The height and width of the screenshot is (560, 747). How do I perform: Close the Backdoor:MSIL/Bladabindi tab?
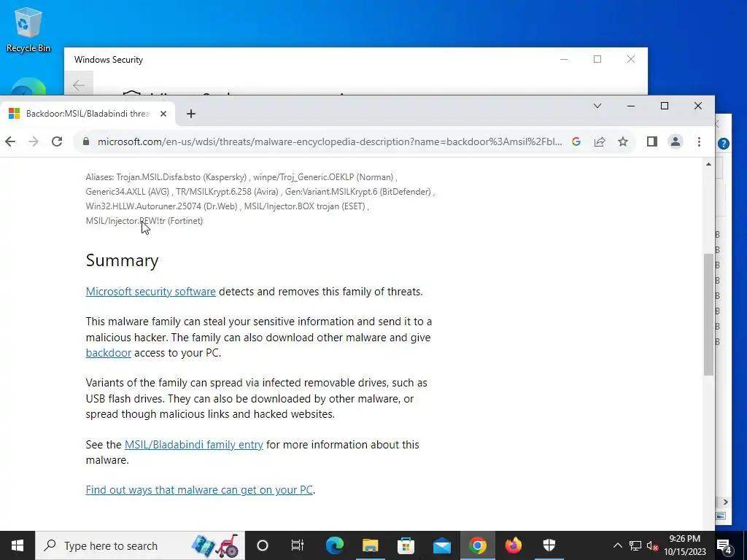(163, 114)
